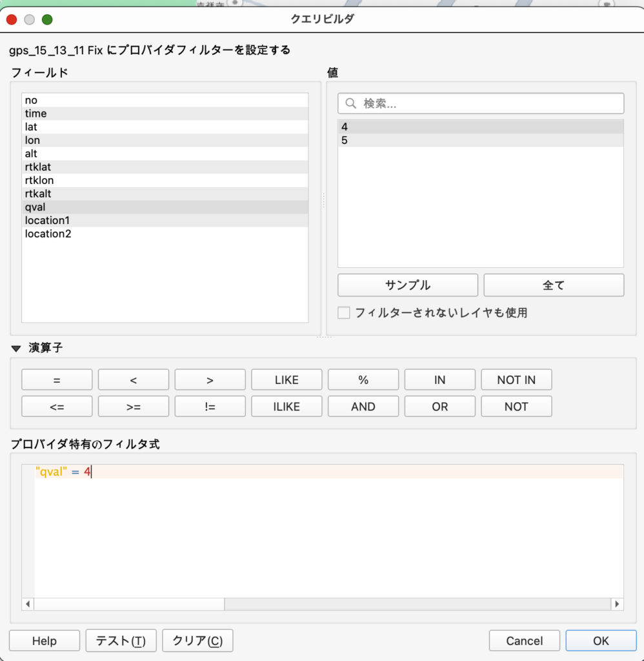The image size is (644, 661).
Task: Confirm the filter with OK
Action: click(601, 641)
